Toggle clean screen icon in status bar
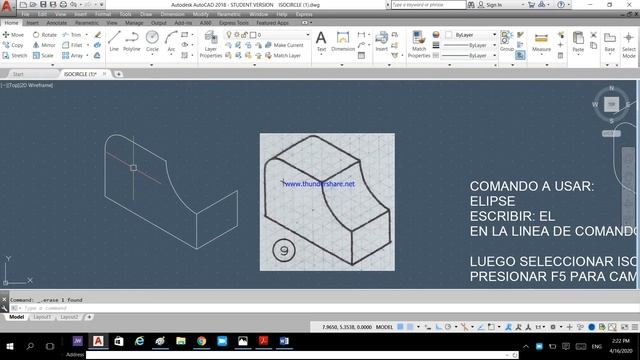 click(624, 327)
